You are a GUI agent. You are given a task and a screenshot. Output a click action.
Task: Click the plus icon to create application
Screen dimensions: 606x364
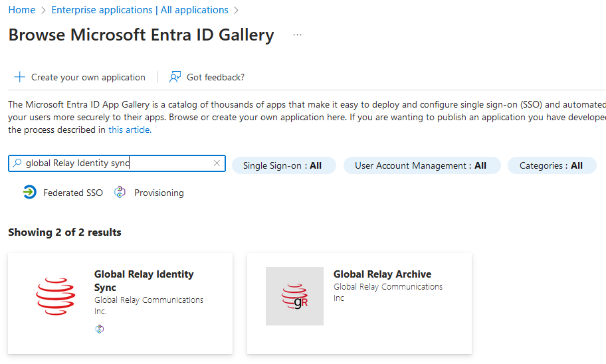(20, 77)
